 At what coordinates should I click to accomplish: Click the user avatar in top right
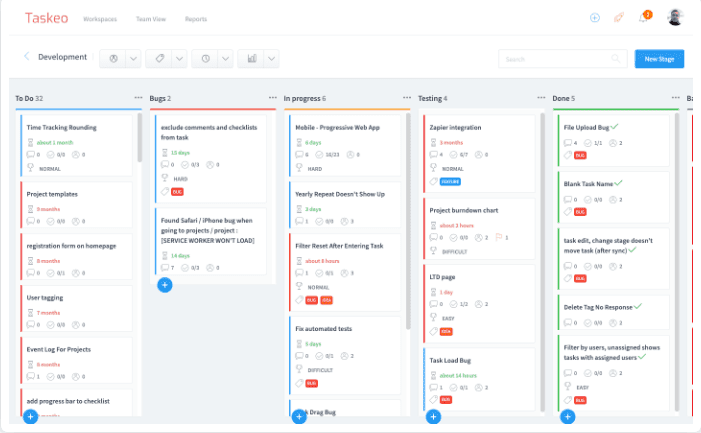coord(675,18)
